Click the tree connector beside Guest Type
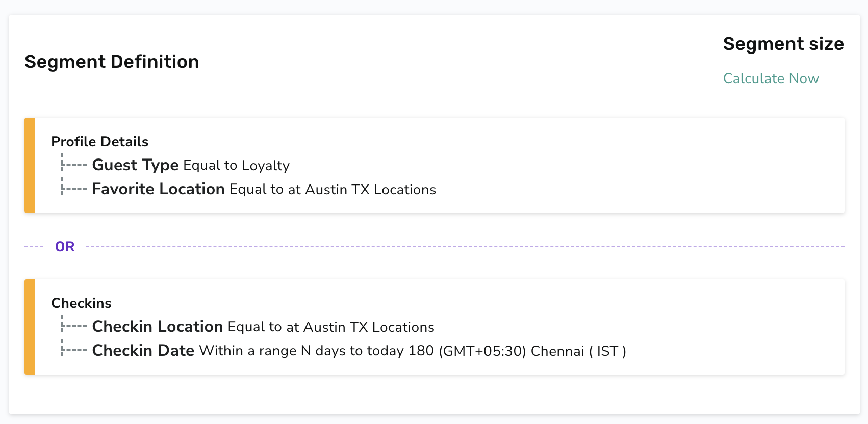The image size is (868, 424). [x=74, y=163]
